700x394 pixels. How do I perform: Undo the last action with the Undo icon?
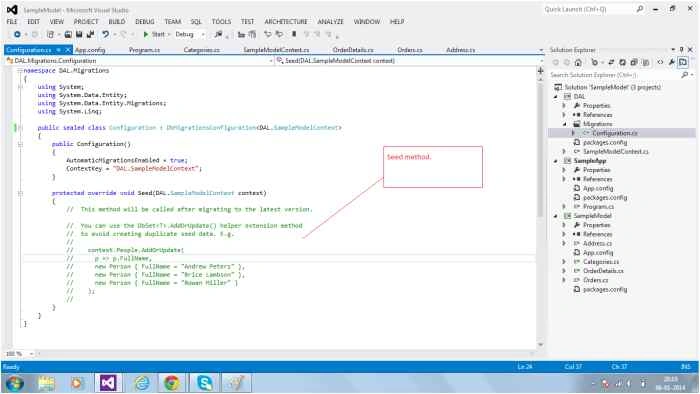pos(105,34)
